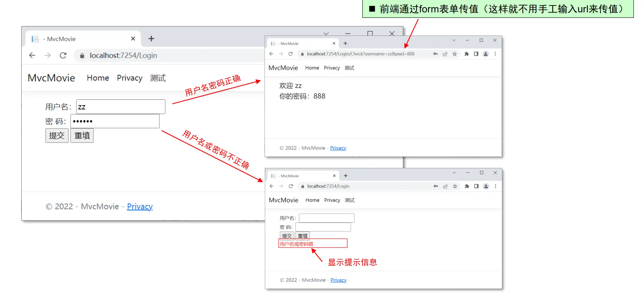Image resolution: width=644 pixels, height=300 pixels.
Task: Close MvcMovie tab in bottom-right window
Action: 334,176
